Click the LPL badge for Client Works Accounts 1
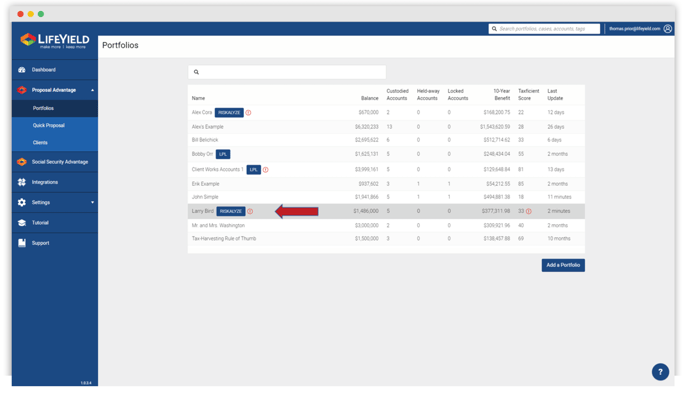Image resolution: width=688 pixels, height=397 pixels. point(254,170)
